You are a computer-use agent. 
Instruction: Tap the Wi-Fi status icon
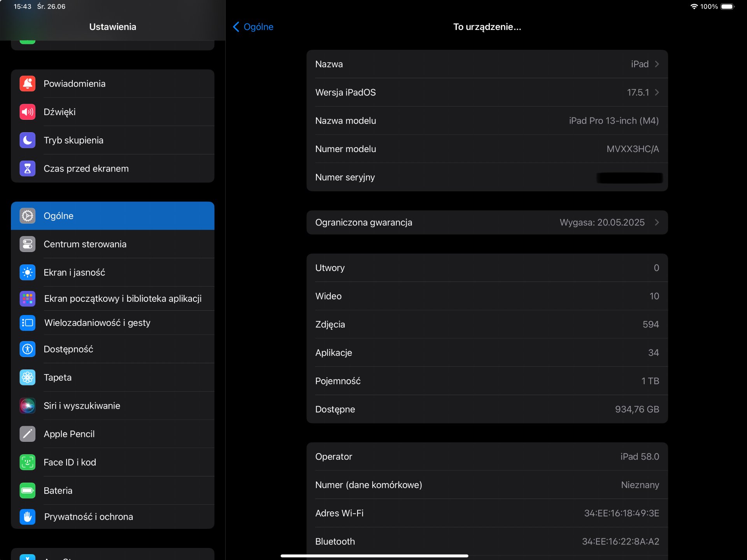tap(694, 7)
